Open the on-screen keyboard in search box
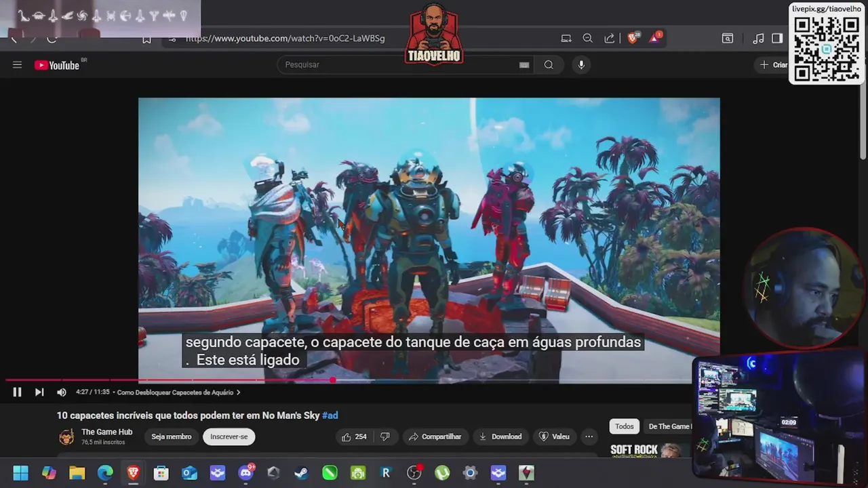Image resolution: width=868 pixels, height=488 pixels. tap(524, 65)
